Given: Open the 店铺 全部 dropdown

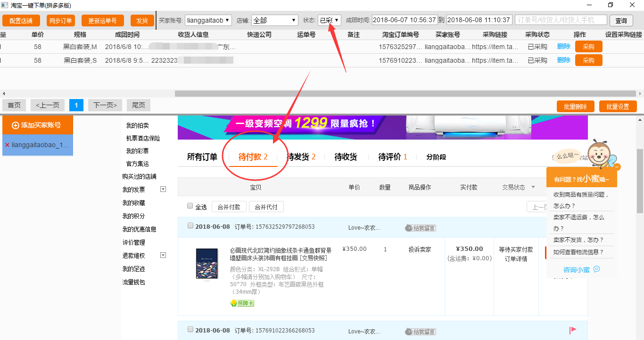Looking at the screenshot, I should point(275,20).
